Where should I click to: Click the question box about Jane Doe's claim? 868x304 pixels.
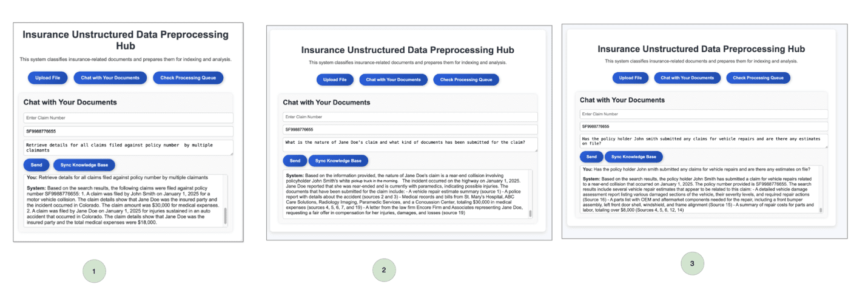point(410,144)
